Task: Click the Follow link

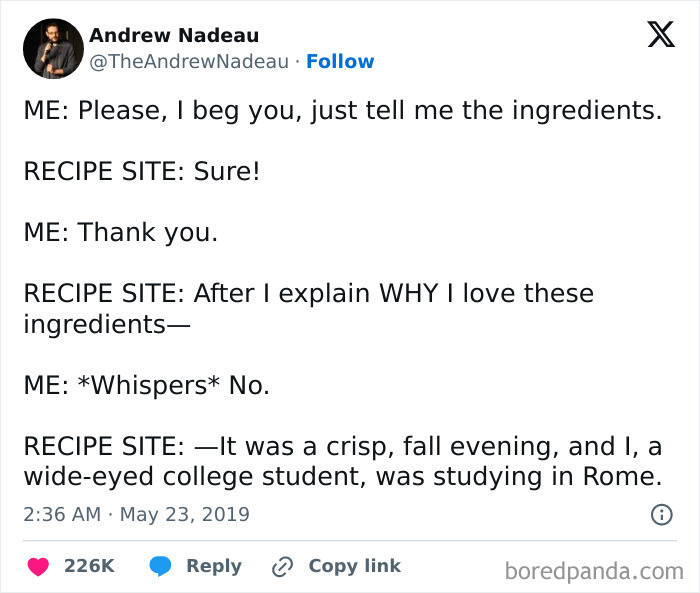Action: coord(340,61)
